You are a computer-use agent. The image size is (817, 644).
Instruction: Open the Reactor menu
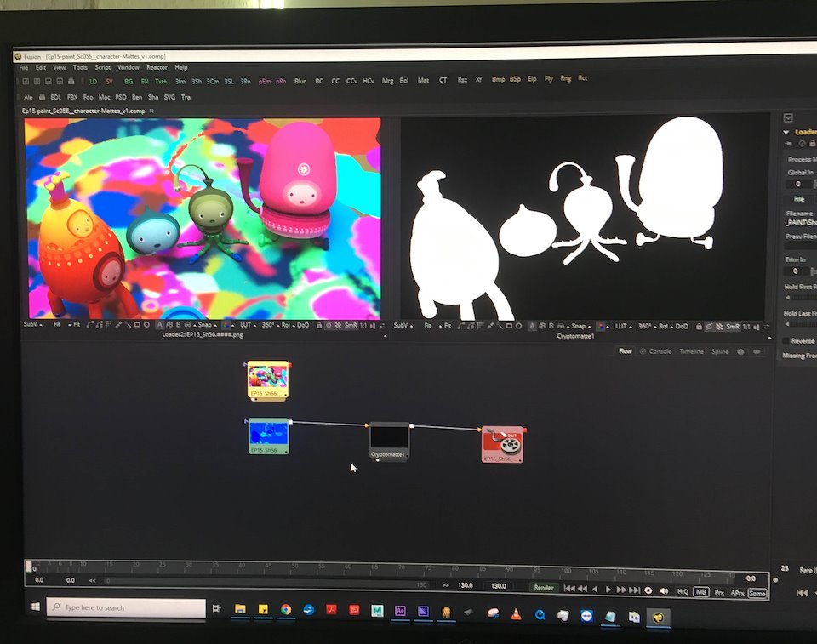[x=157, y=68]
